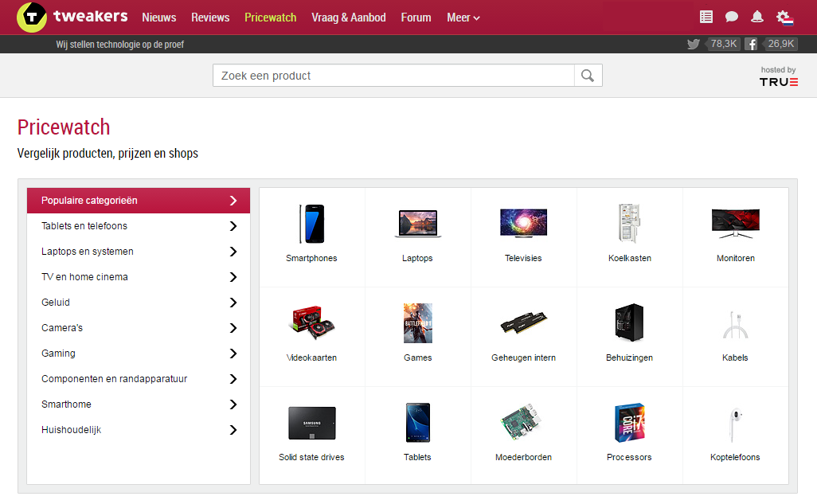This screenshot has width=817, height=504.
Task: Open the Geheugen intern category image
Action: point(524,322)
